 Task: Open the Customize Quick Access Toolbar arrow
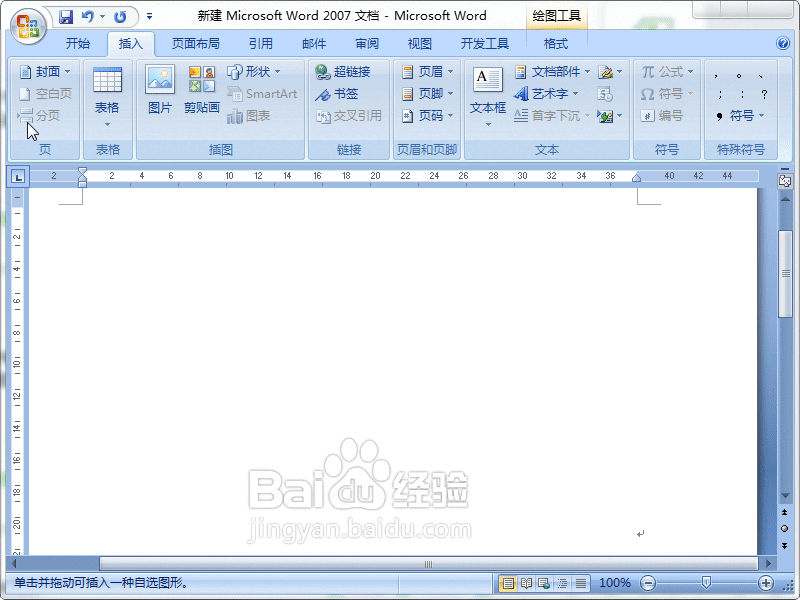click(x=149, y=16)
